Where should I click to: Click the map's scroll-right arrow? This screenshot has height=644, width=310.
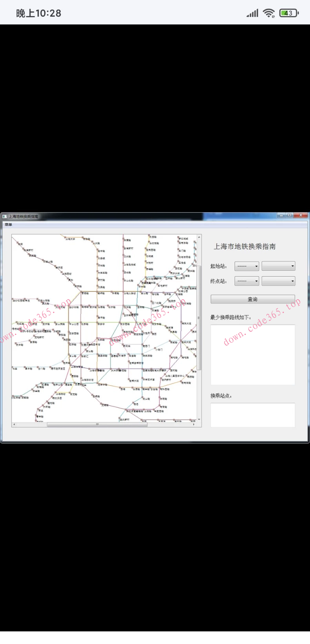pyautogui.click(x=194, y=424)
